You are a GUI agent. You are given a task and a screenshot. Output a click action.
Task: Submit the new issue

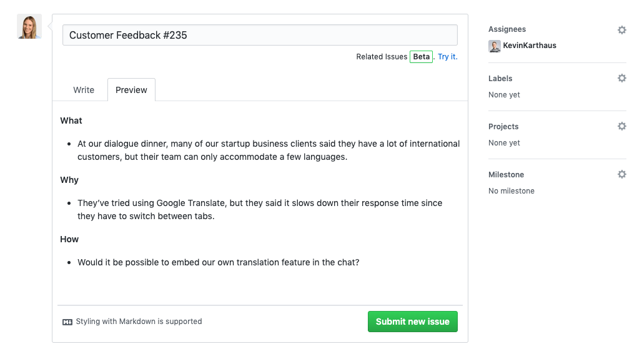coord(412,321)
